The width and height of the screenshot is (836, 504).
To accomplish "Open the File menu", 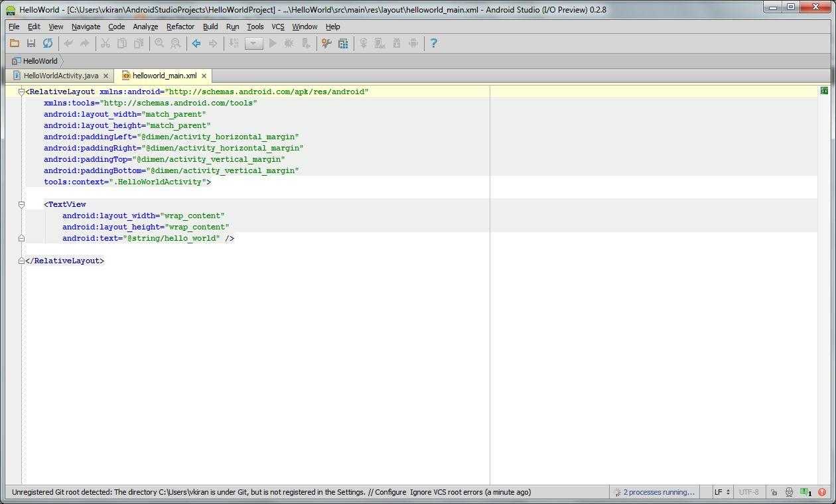I will 14,27.
